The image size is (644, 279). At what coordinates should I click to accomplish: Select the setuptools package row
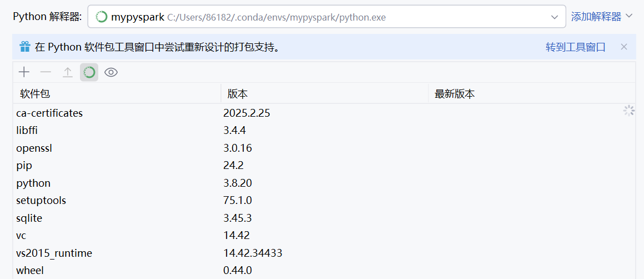(x=324, y=201)
